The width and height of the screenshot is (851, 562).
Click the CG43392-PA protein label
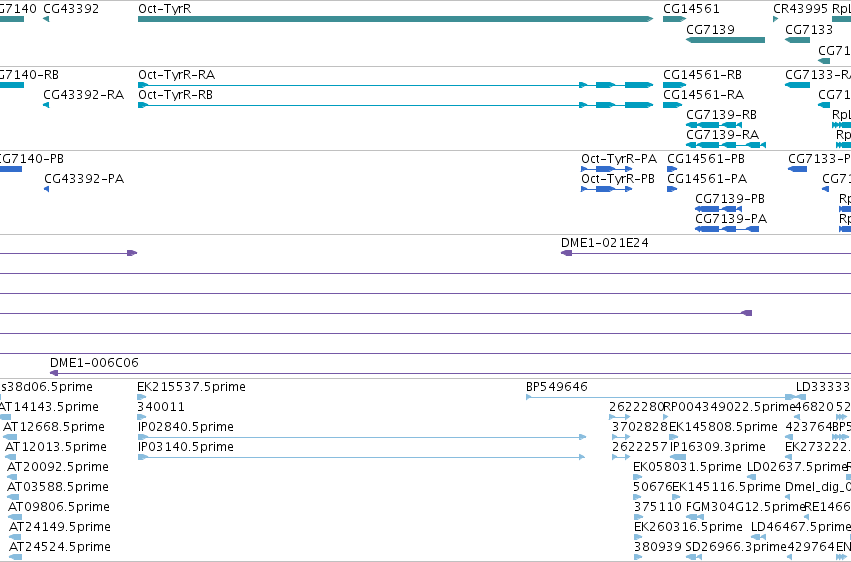[84, 179]
